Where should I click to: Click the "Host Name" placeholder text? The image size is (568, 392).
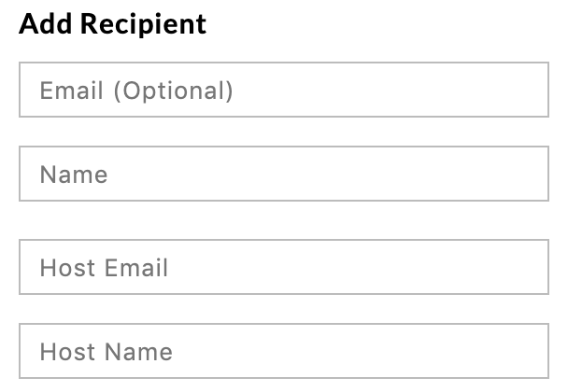point(106,352)
